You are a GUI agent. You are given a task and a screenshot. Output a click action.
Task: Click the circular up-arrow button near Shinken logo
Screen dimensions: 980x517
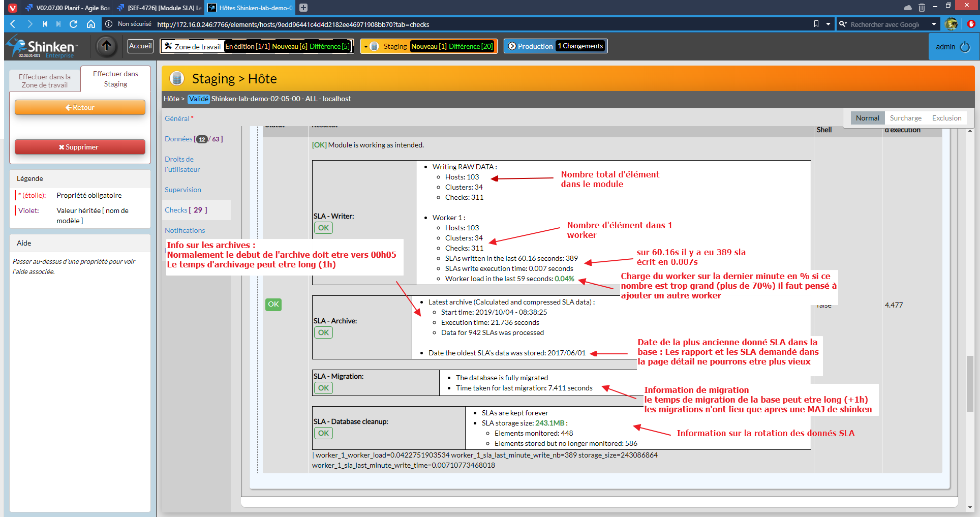pyautogui.click(x=106, y=46)
